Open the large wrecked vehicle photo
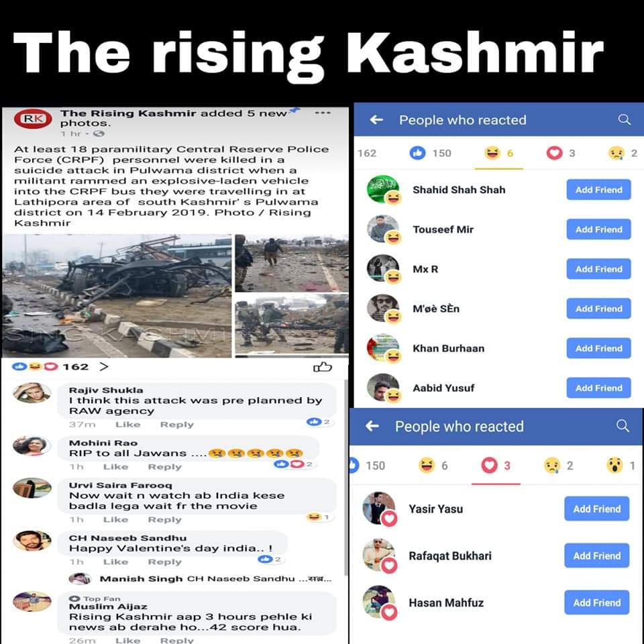Image resolution: width=644 pixels, height=644 pixels. [117, 296]
